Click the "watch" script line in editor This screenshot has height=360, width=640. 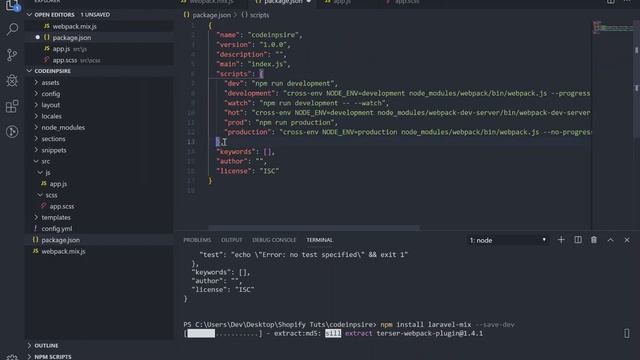[306, 103]
